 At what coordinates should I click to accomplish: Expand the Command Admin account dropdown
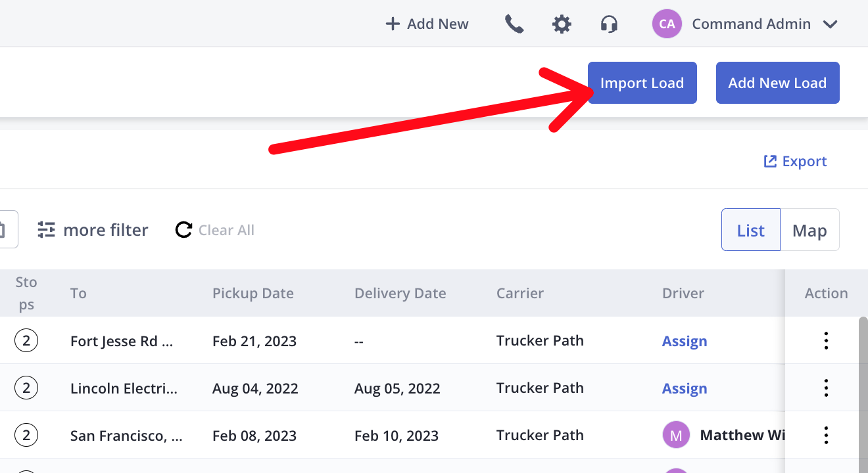[x=830, y=24]
